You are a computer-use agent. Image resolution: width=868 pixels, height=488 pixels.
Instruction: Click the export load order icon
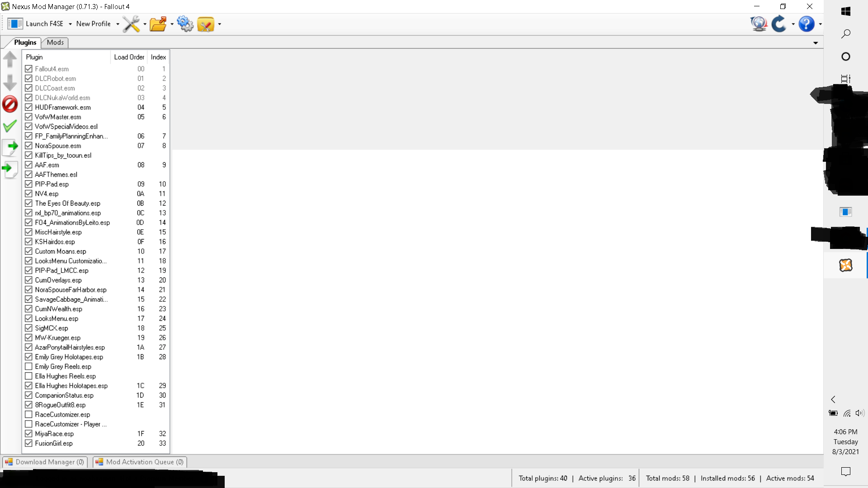[10, 147]
